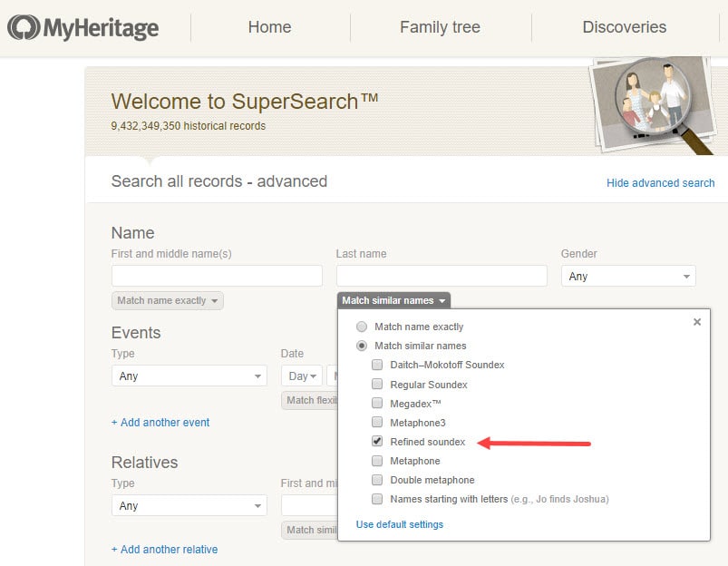Screen dimensions: 728x566
Task: Select the Match name exactly radio button
Action: tap(362, 327)
